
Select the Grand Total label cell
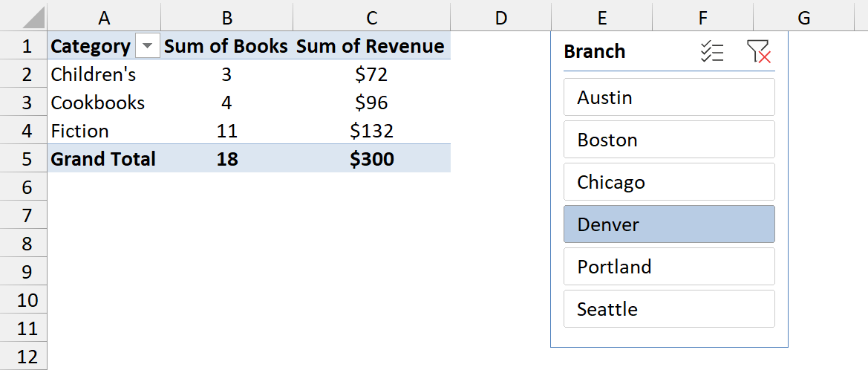click(x=104, y=159)
